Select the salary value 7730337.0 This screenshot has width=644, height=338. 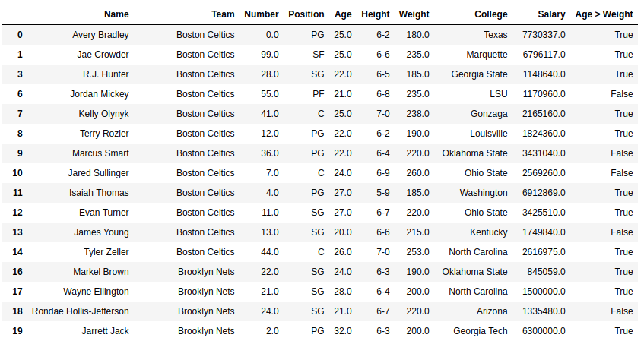(x=544, y=35)
